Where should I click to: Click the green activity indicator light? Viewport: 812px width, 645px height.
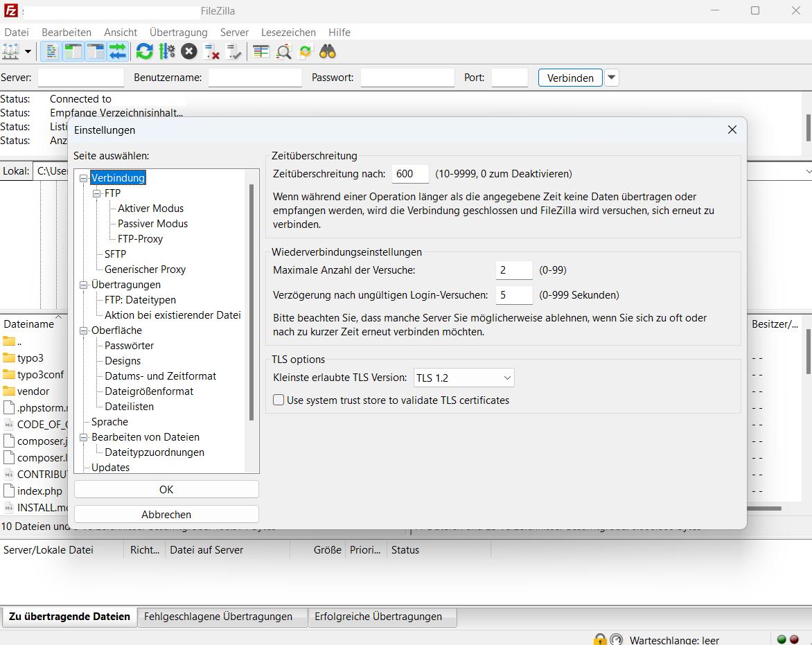click(782, 639)
